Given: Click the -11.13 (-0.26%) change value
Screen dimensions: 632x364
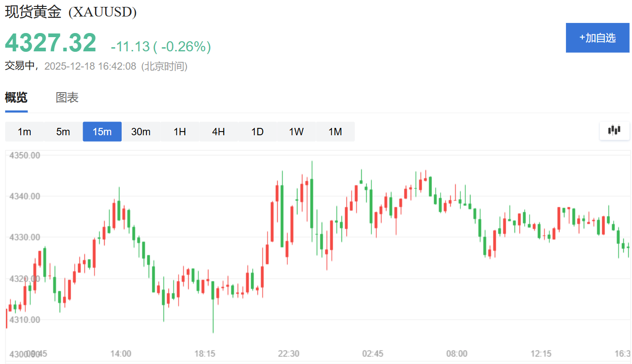Looking at the screenshot, I should coord(161,46).
